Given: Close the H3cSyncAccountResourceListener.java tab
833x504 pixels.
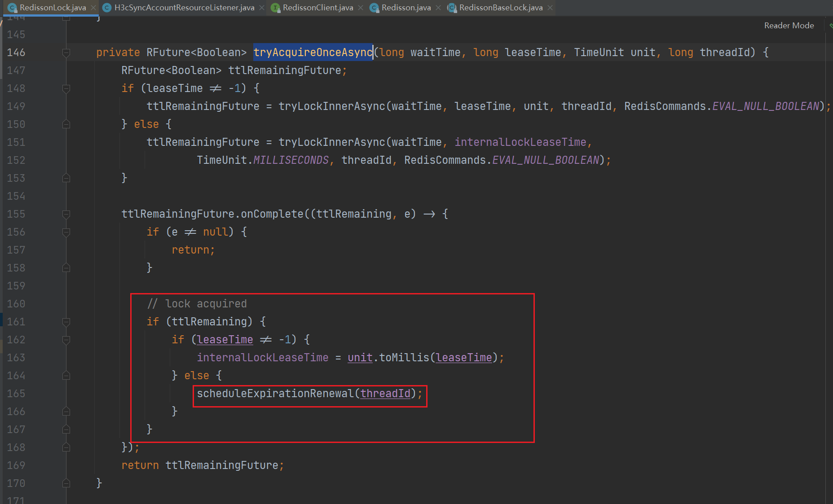Looking at the screenshot, I should click(x=262, y=8).
